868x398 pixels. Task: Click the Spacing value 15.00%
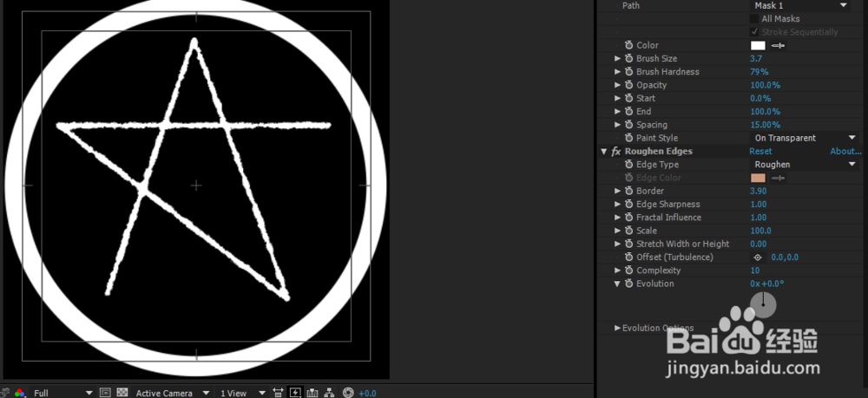click(x=765, y=125)
